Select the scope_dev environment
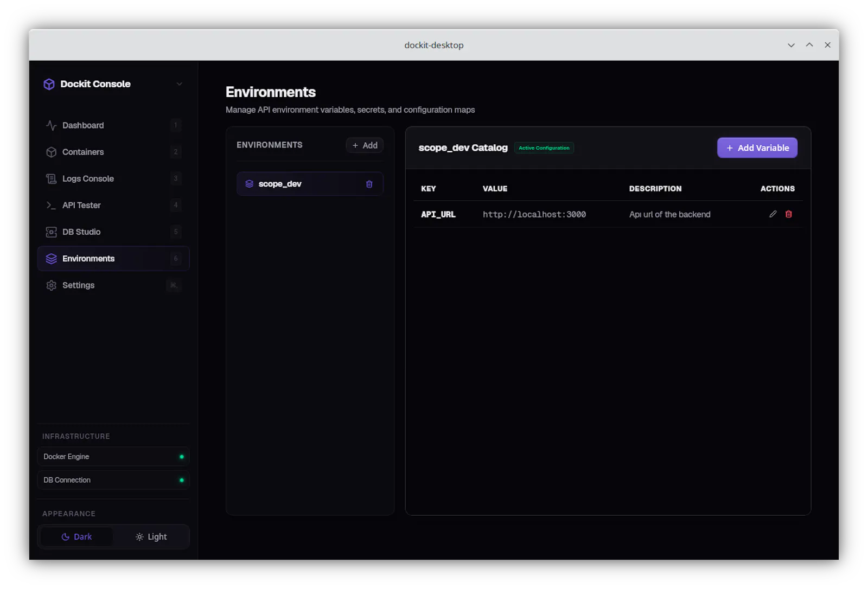This screenshot has height=589, width=868. (310, 184)
